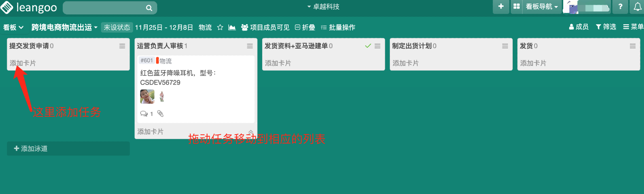Click the red label on card #601
The height and width of the screenshot is (194, 644).
tap(157, 61)
